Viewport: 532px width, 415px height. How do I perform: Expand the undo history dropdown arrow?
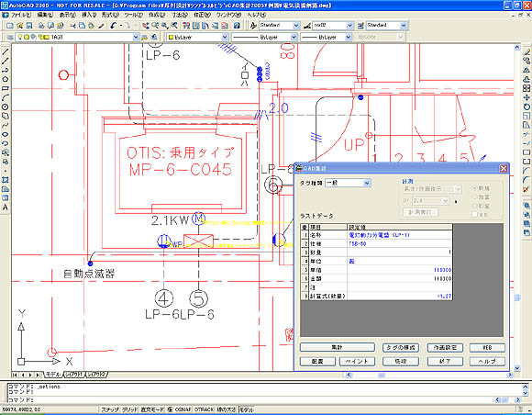[121, 26]
